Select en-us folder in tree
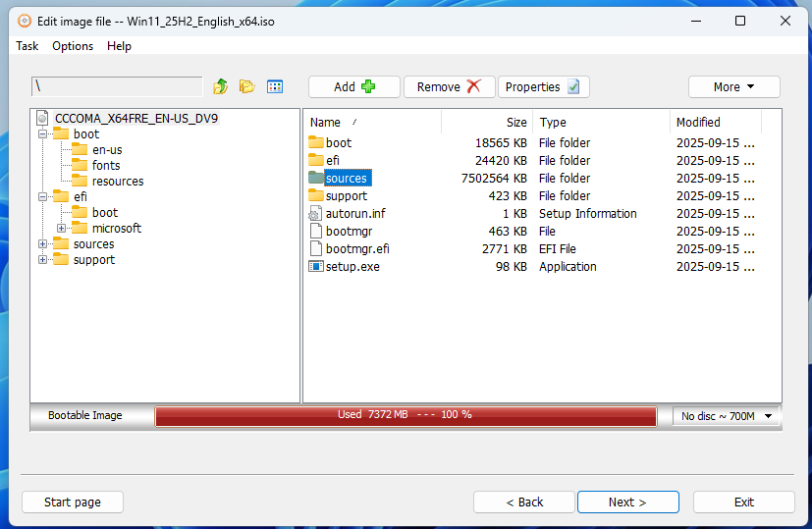The image size is (812, 529). tap(107, 150)
